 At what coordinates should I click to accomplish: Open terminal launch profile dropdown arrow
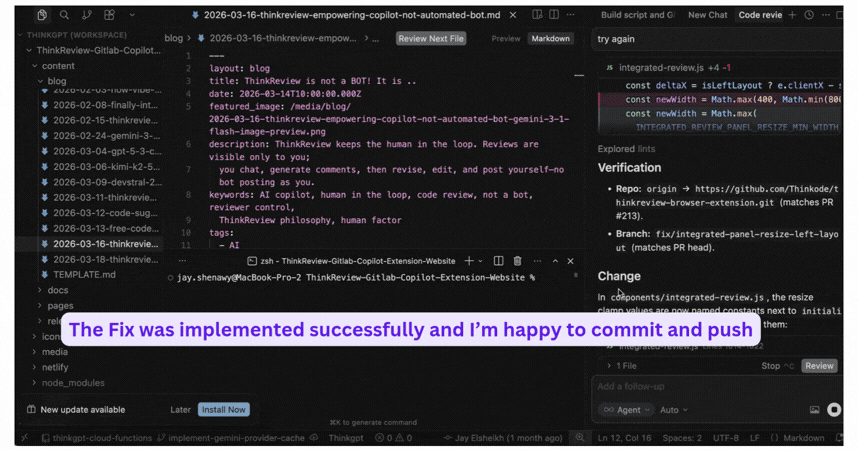coord(480,261)
